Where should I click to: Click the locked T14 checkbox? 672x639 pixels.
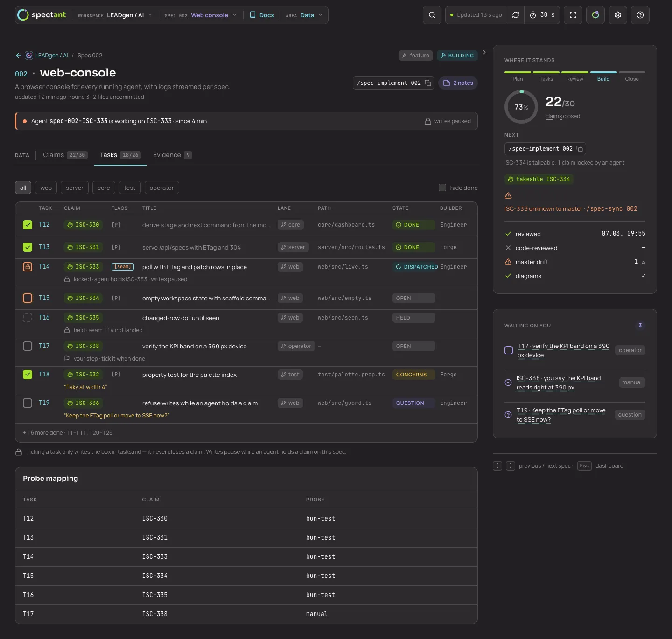click(28, 267)
